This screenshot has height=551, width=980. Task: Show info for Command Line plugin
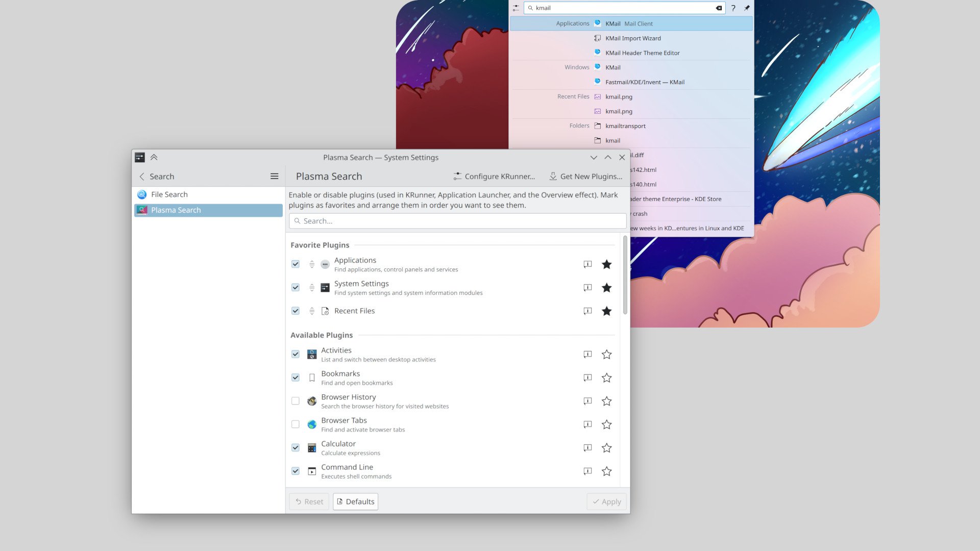pyautogui.click(x=587, y=471)
